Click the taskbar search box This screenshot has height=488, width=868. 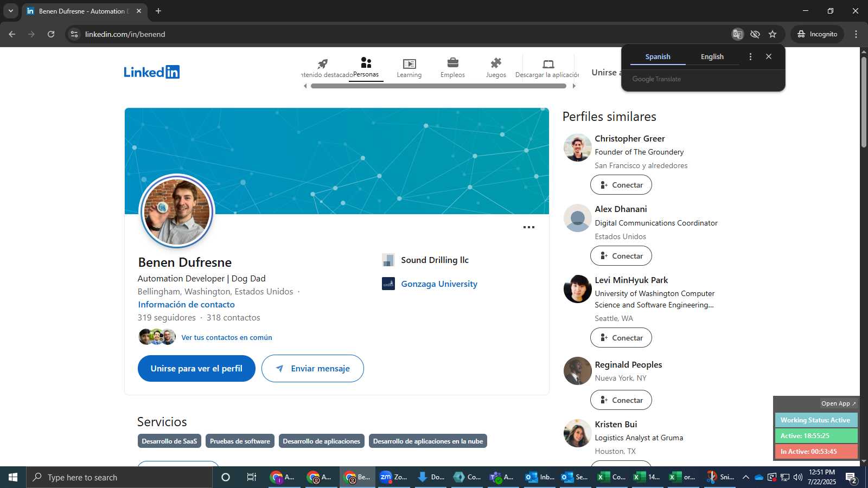119,477
